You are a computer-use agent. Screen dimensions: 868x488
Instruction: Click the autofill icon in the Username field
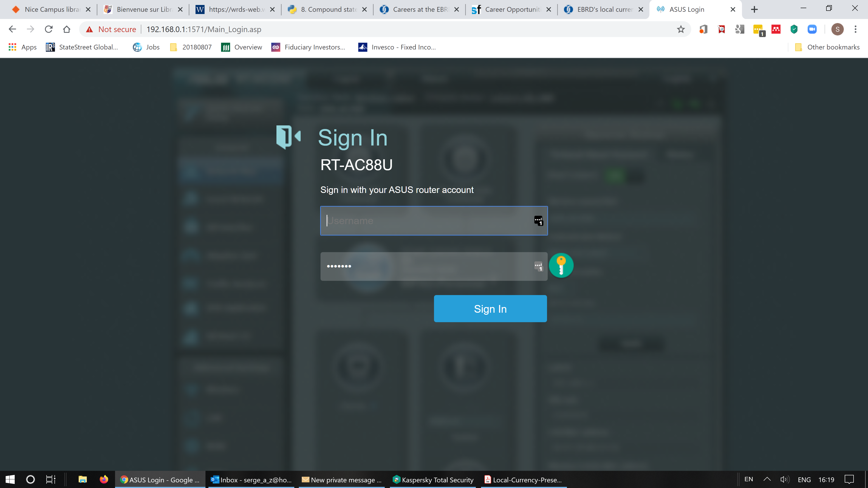click(x=538, y=221)
